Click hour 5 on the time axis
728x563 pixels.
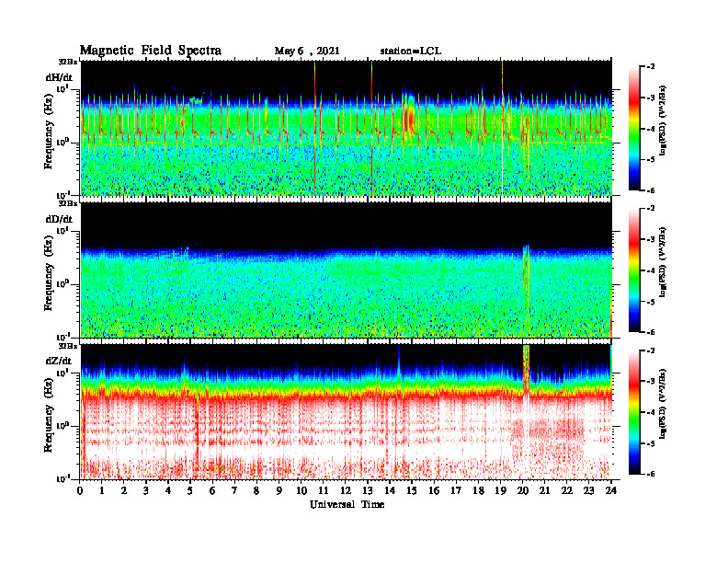(x=190, y=490)
